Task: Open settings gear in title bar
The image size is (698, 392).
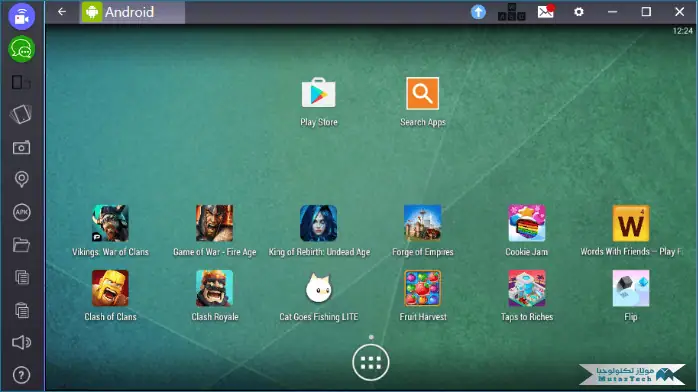Action: tap(579, 12)
